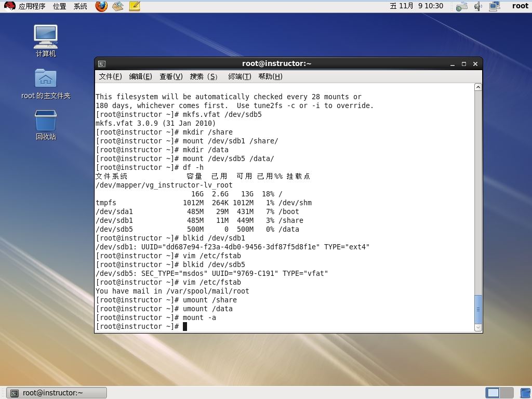Open the 系统 system menu
This screenshot has height=399, width=532.
pyautogui.click(x=81, y=6)
